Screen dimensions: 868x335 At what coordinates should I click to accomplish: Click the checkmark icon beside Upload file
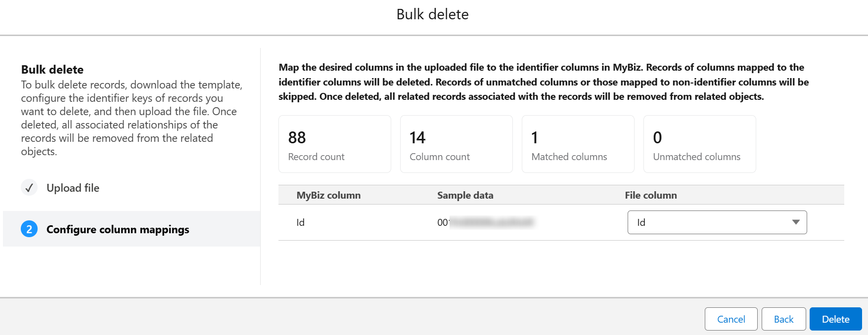click(29, 188)
